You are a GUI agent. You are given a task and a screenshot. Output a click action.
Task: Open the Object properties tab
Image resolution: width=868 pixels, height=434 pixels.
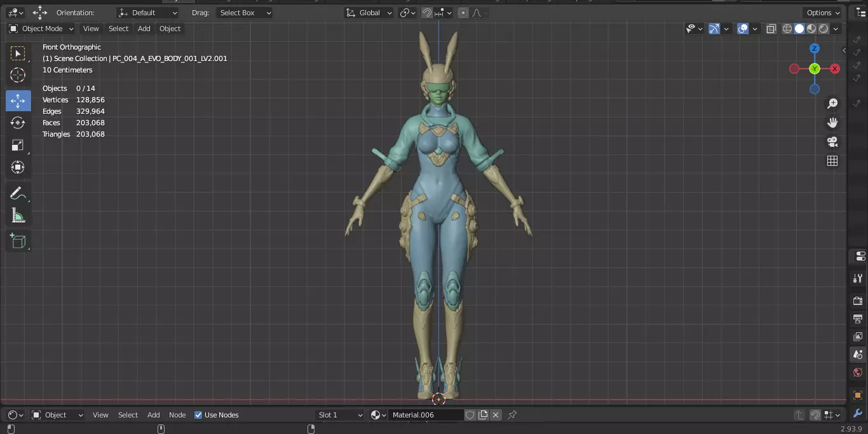[858, 395]
